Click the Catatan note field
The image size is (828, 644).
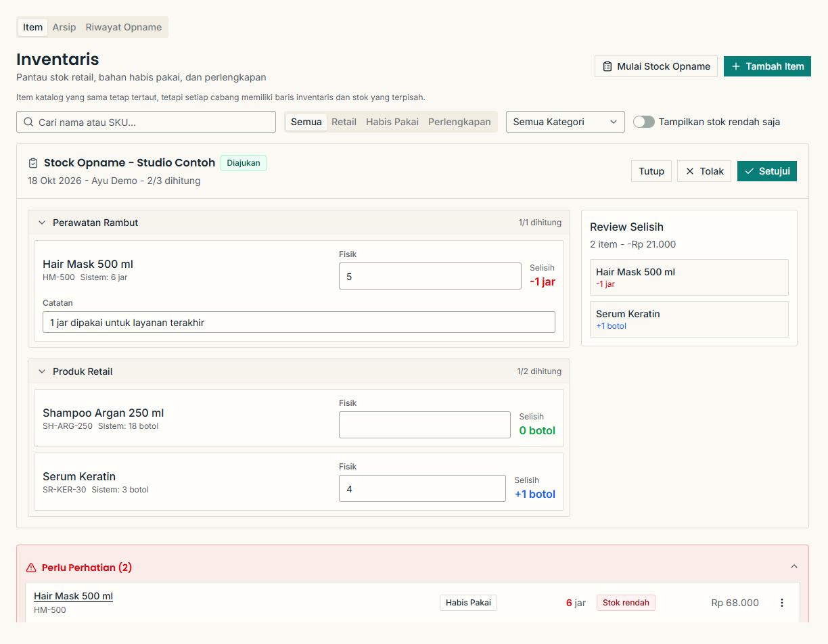tap(299, 322)
